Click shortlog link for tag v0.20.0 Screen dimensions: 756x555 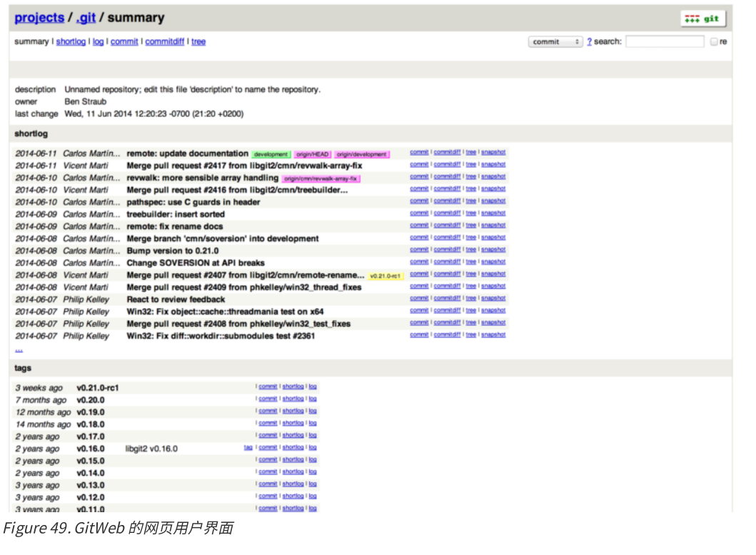point(293,399)
